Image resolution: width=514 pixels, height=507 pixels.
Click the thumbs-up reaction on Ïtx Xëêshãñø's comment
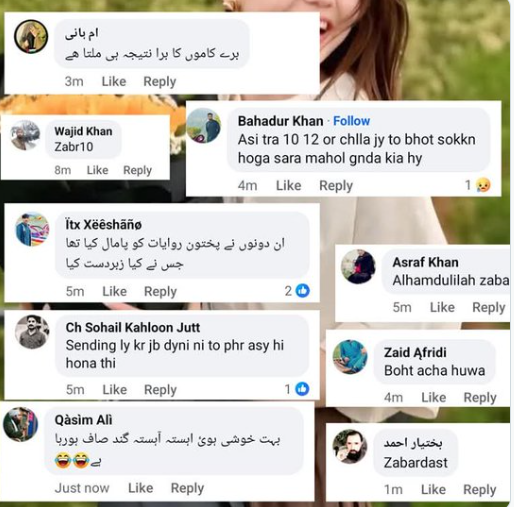[303, 291]
